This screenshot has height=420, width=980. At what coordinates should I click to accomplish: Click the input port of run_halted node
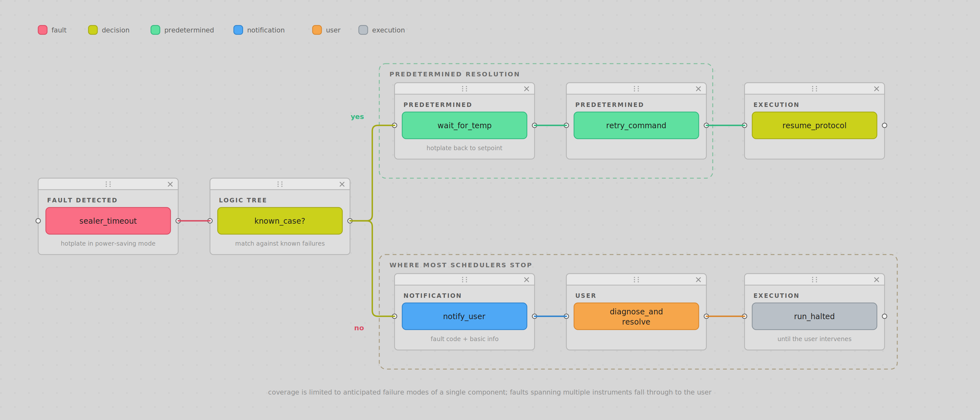[x=745, y=316]
